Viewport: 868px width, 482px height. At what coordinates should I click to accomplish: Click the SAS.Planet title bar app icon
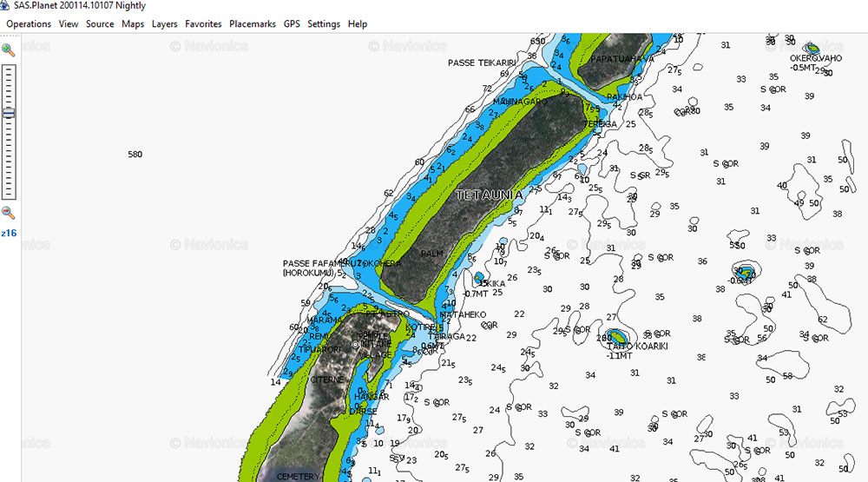[x=7, y=6]
